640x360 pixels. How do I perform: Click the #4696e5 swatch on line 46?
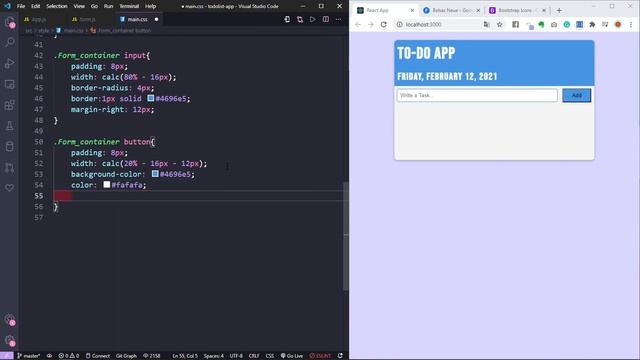(151, 98)
